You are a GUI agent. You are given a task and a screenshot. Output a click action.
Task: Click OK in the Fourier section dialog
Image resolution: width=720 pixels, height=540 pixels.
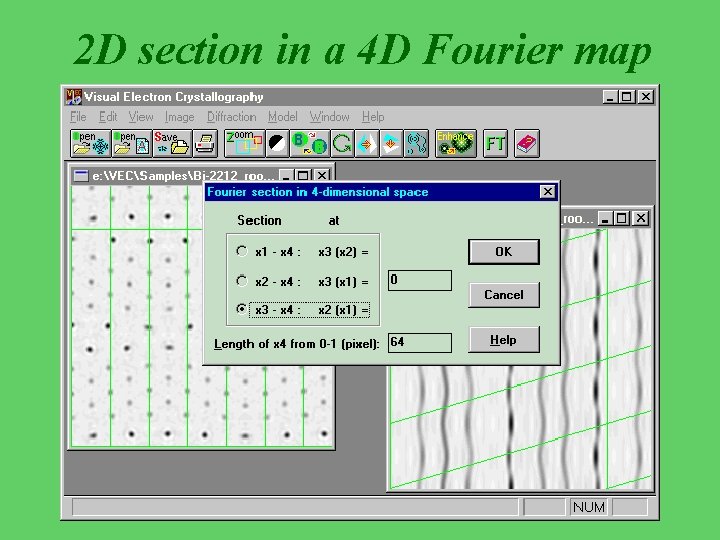click(504, 252)
